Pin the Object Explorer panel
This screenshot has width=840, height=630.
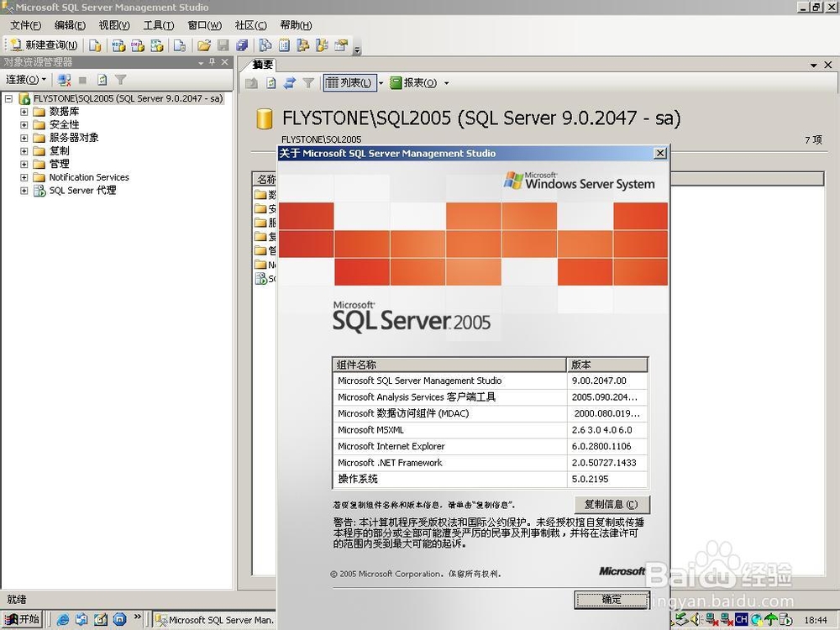(211, 60)
